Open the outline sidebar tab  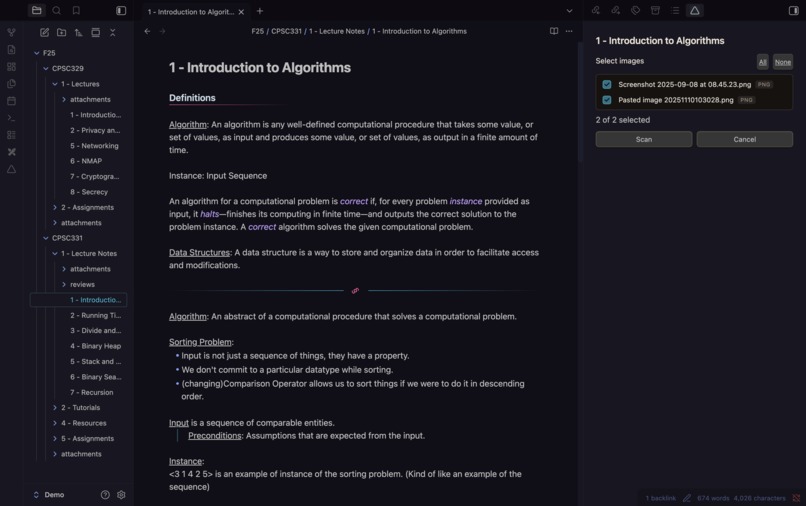[x=675, y=10]
